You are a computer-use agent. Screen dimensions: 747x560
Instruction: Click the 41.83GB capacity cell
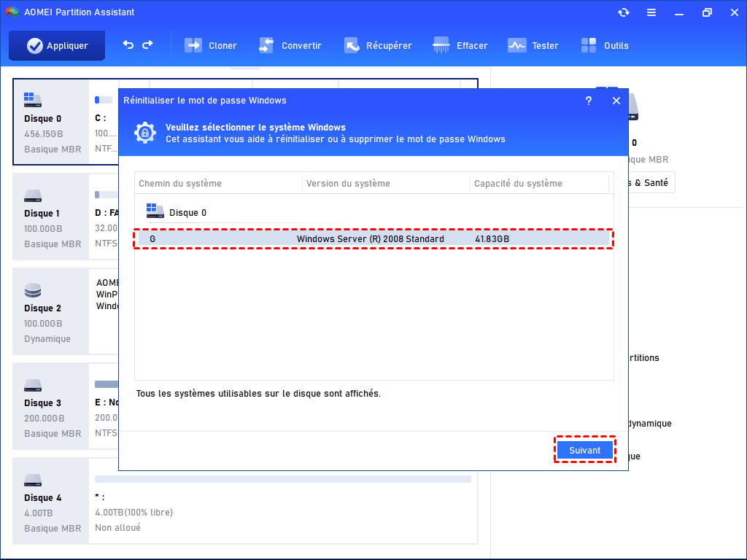(x=492, y=238)
